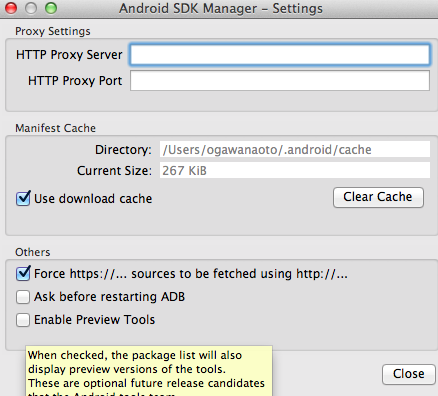Click the HTTP Proxy Port label
The image size is (438, 396).
click(75, 81)
